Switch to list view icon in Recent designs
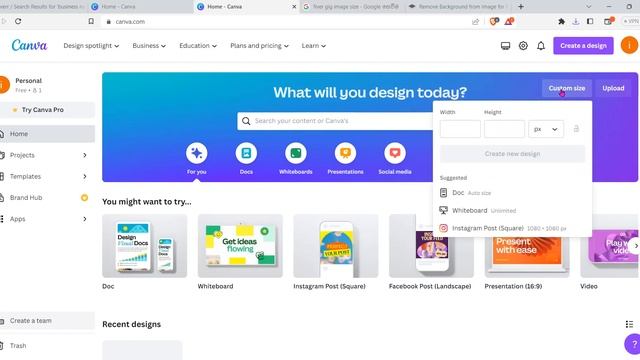This screenshot has width=640, height=360. pos(629,324)
